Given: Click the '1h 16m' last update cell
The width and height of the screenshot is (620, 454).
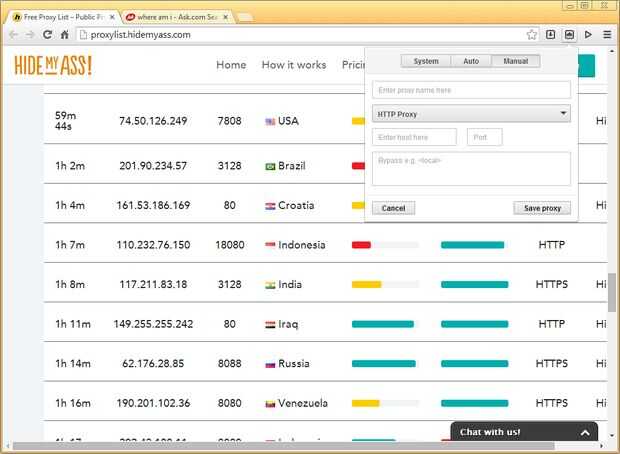Looking at the screenshot, I should point(73,403).
